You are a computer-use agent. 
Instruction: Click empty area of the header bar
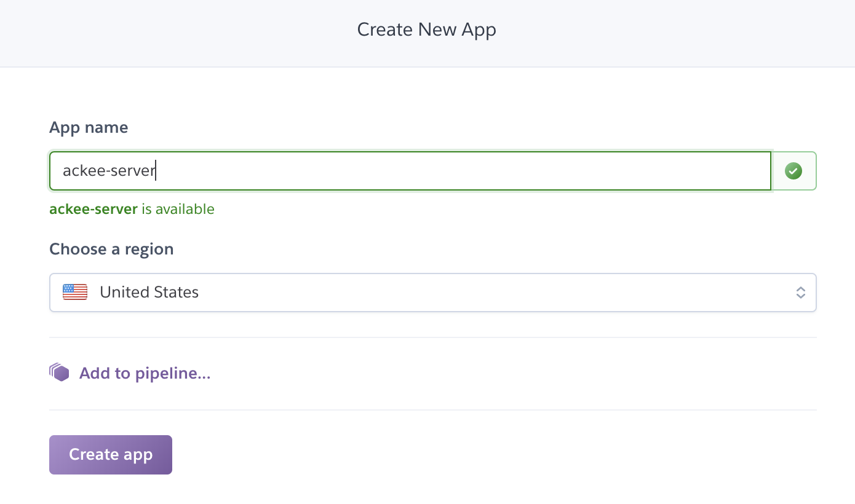(x=677, y=31)
